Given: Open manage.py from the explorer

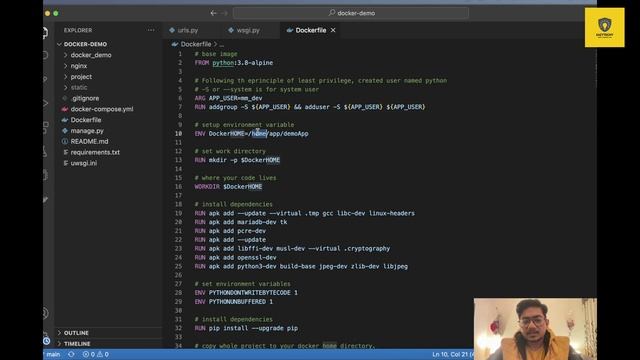Looking at the screenshot, I should pyautogui.click(x=87, y=131).
